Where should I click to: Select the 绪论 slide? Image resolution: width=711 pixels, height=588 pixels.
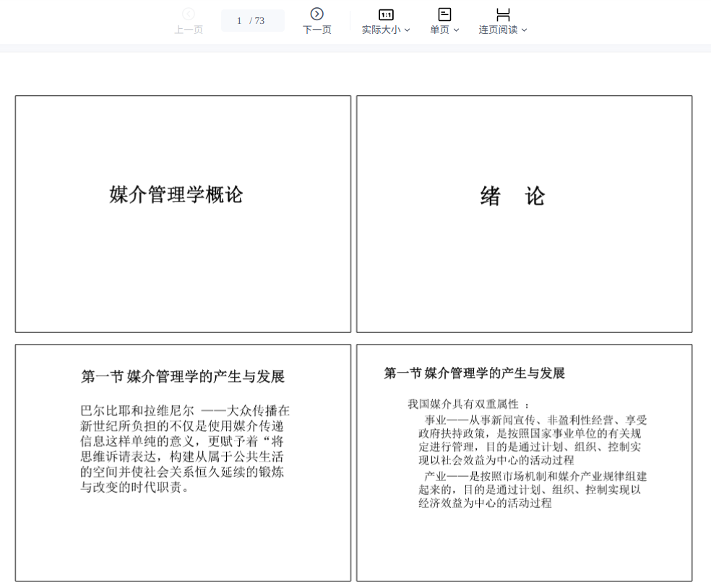[524, 214]
